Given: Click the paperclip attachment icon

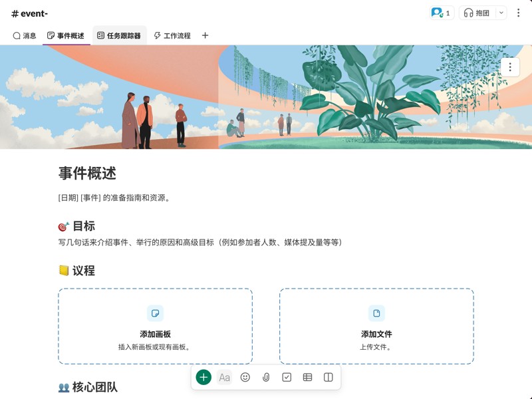Looking at the screenshot, I should point(266,376).
